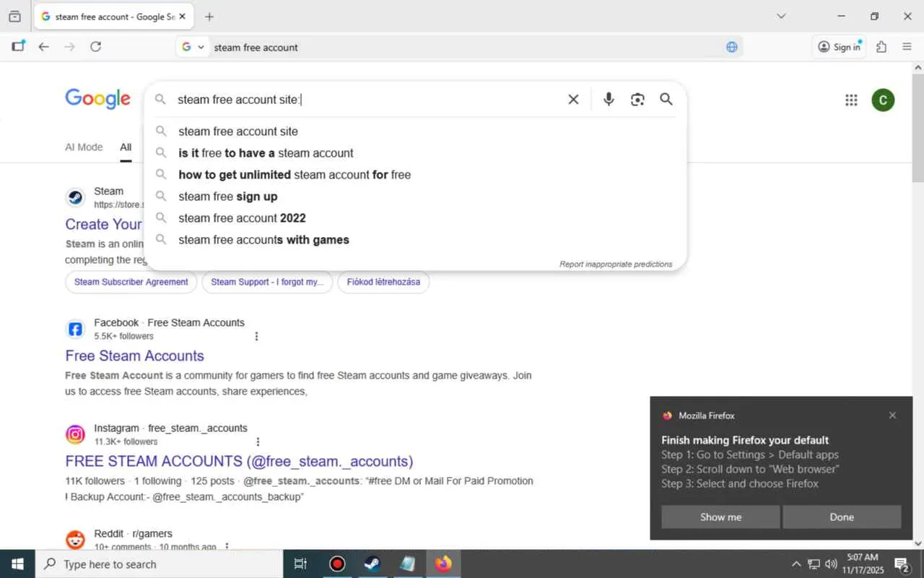
Task: Pick suggestion "steam free sign up"
Action: 228,197
